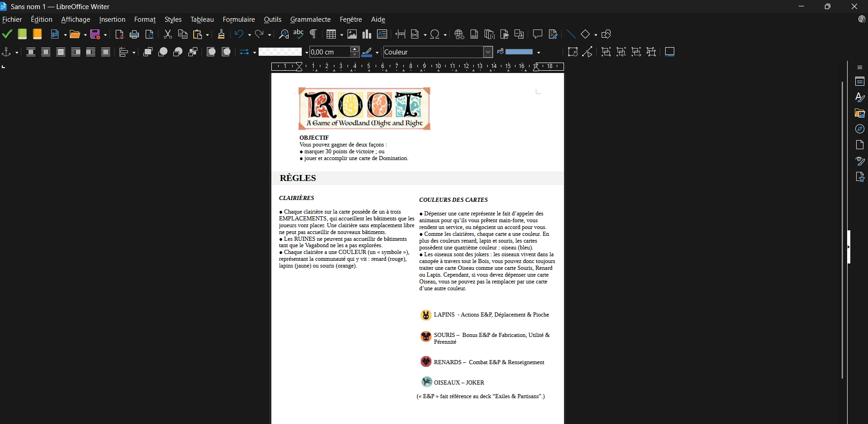Toggle the Rotate object tool
Screen dimensions: 868x424
(x=573, y=52)
